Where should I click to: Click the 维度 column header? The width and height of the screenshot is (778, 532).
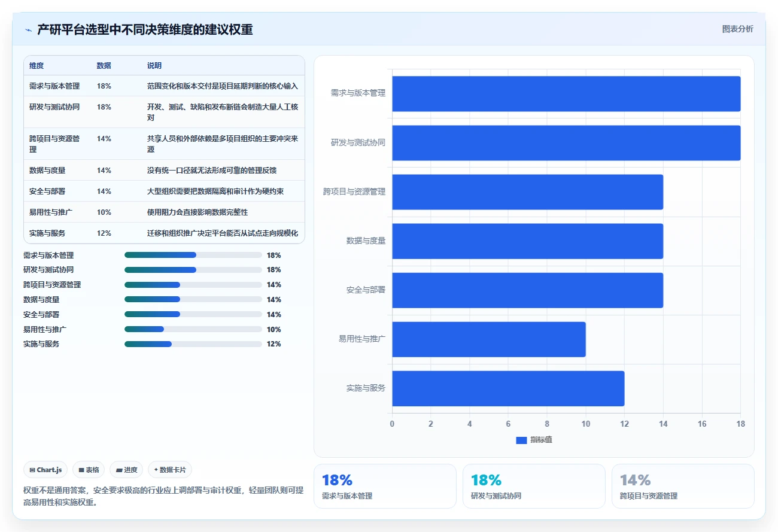click(37, 66)
